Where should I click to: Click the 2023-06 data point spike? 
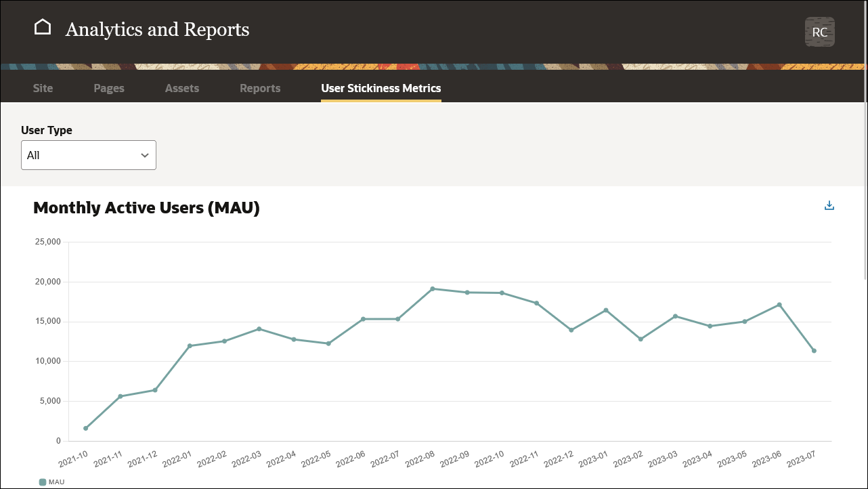[x=779, y=305]
